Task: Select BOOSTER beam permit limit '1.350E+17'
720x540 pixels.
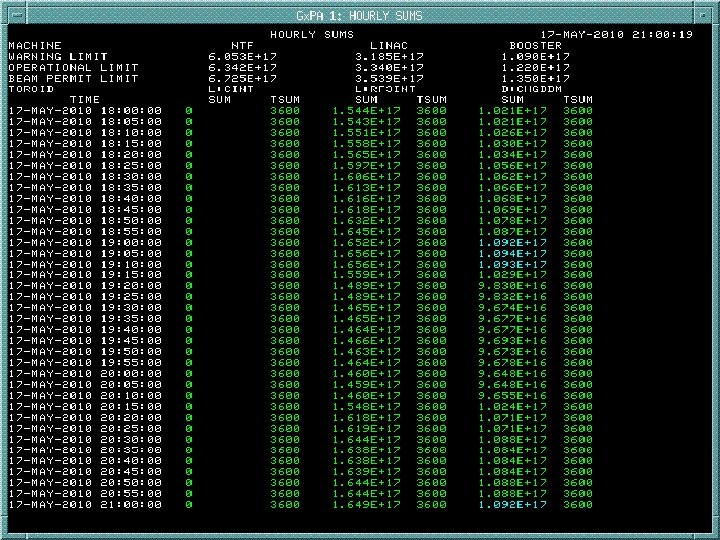Action: pyautogui.click(x=535, y=79)
